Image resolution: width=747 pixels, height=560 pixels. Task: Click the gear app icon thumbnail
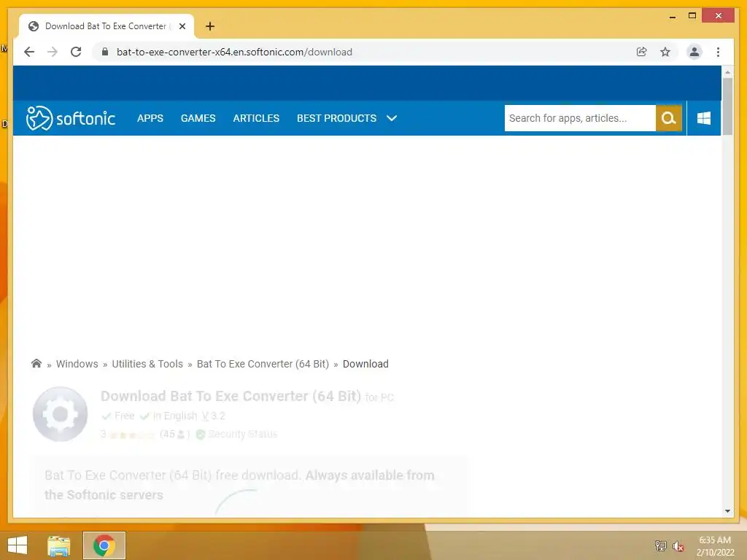pos(60,414)
